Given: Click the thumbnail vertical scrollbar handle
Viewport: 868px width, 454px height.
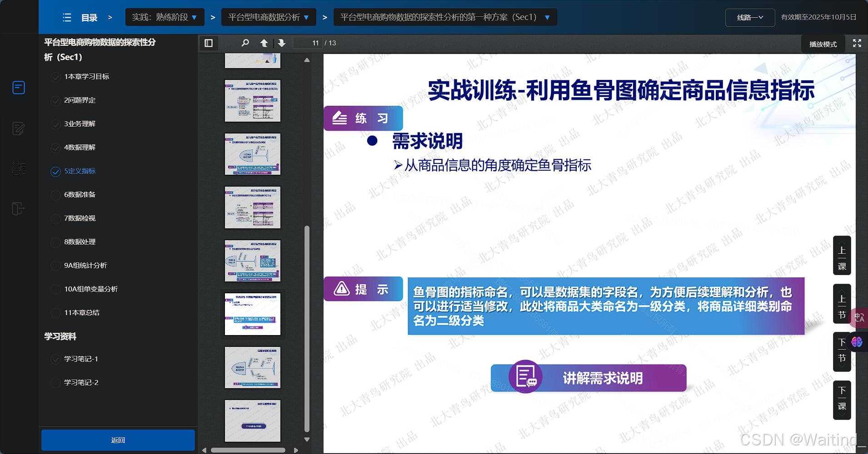Looking at the screenshot, I should tap(307, 329).
